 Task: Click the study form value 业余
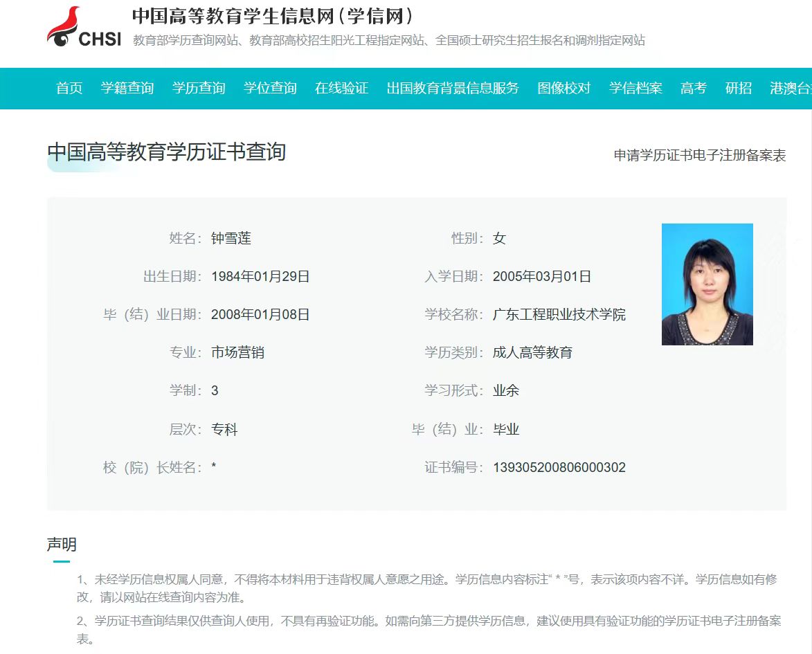pyautogui.click(x=506, y=390)
